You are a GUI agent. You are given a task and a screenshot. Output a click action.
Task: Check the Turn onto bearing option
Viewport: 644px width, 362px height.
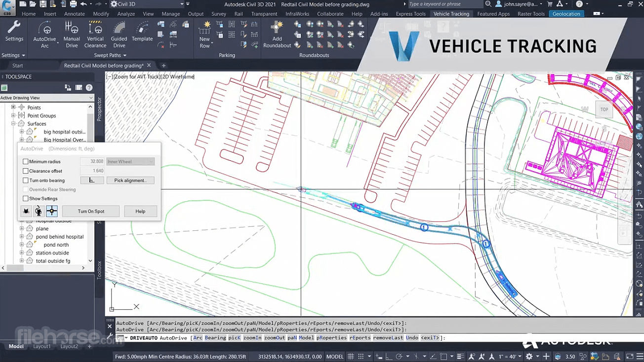point(26,181)
